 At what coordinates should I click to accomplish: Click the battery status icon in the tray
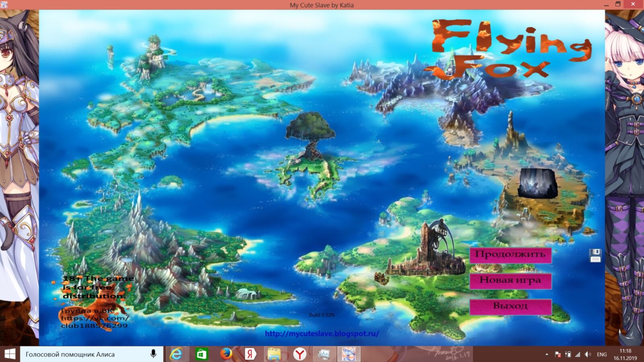[x=568, y=354]
